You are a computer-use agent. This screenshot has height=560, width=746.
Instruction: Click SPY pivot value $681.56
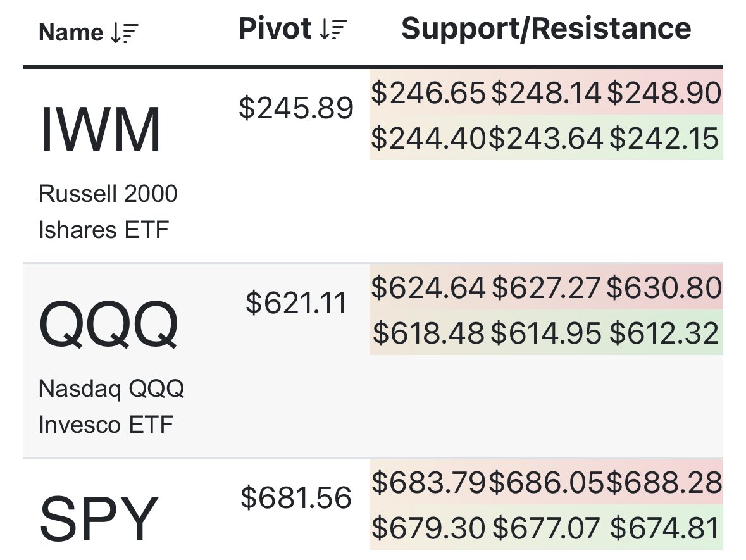point(295,497)
